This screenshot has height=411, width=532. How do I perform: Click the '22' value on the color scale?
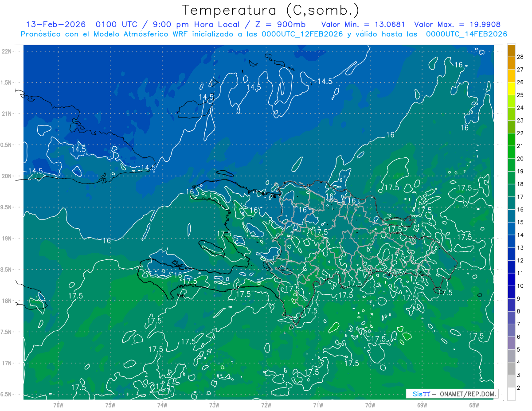pyautogui.click(x=520, y=133)
